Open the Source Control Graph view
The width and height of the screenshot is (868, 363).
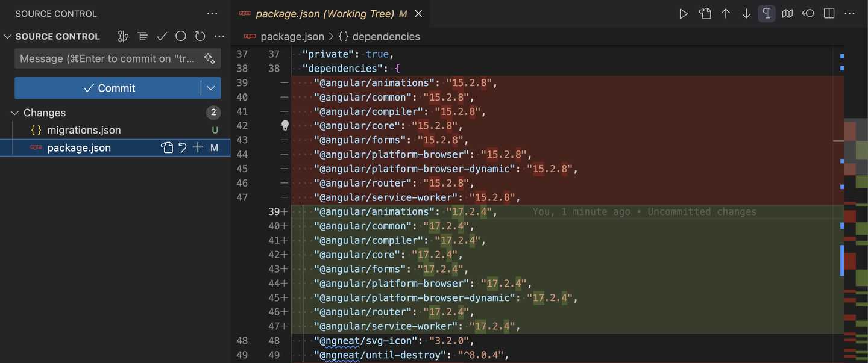click(x=123, y=36)
